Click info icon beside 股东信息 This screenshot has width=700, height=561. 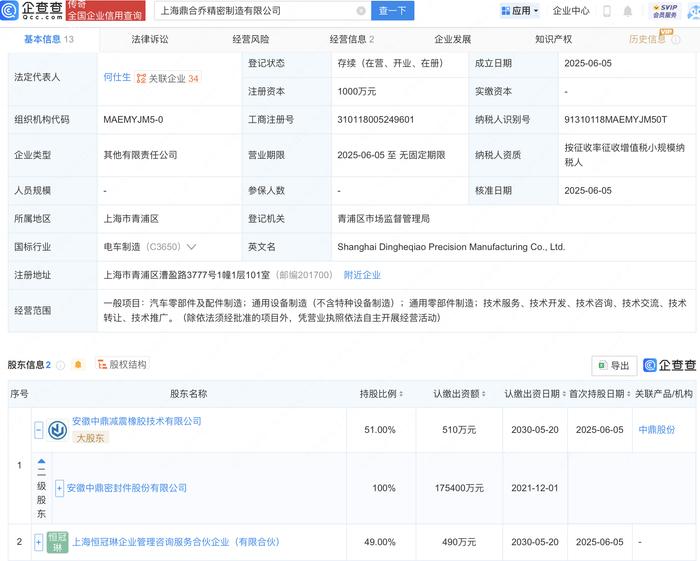(60, 365)
